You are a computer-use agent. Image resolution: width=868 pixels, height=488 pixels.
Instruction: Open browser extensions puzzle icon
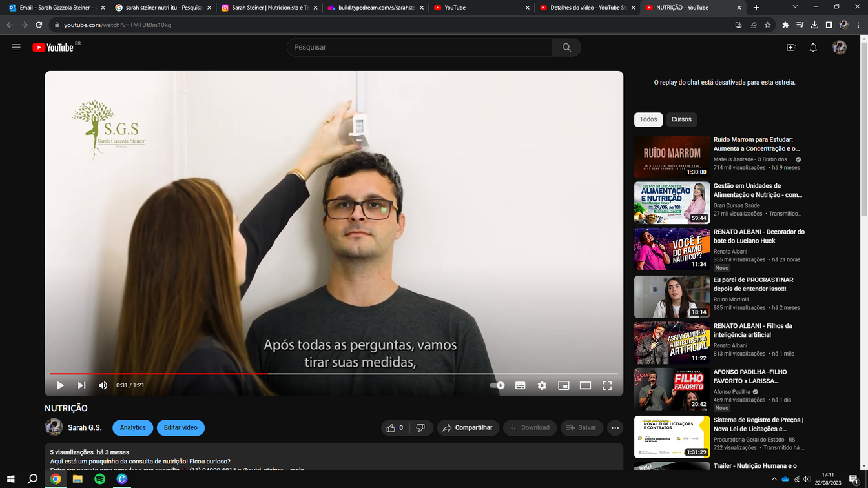click(x=785, y=25)
